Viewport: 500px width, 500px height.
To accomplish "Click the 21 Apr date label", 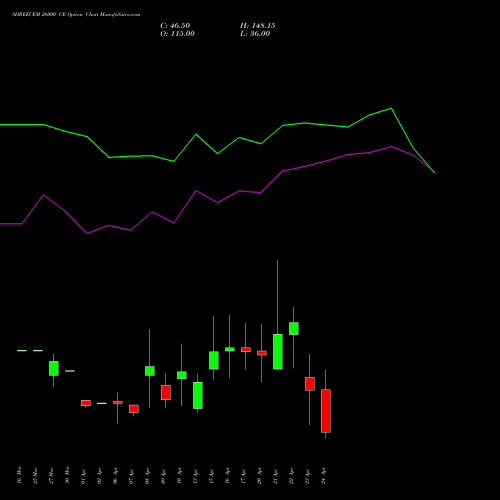I will (x=275, y=477).
